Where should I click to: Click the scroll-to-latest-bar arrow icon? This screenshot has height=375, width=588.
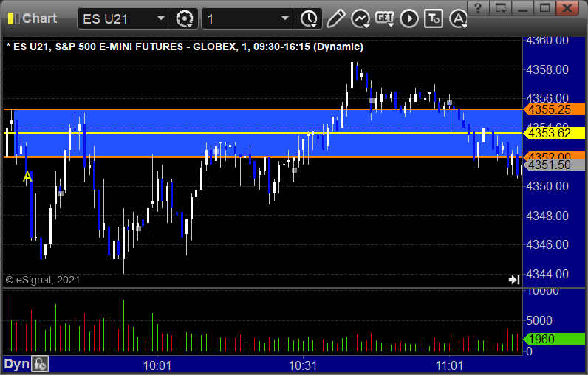pos(514,280)
